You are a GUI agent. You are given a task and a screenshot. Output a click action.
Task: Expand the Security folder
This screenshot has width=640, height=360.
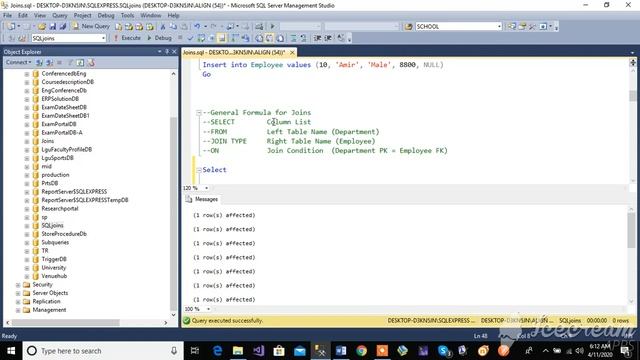[18, 285]
